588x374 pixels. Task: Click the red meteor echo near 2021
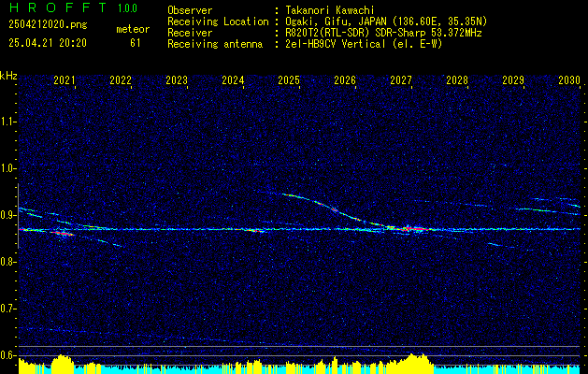coord(63,234)
